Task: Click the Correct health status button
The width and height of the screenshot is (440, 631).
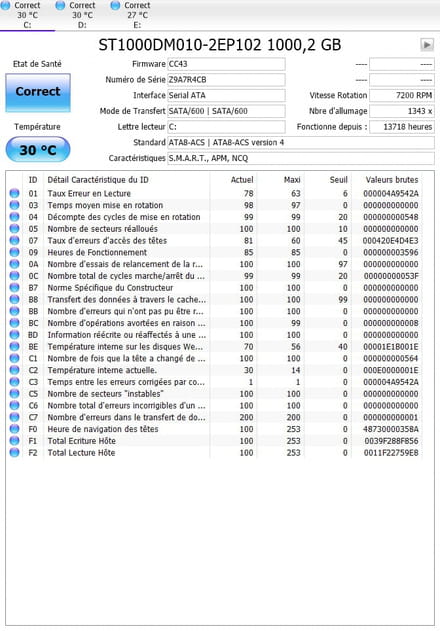Action: coord(38,92)
